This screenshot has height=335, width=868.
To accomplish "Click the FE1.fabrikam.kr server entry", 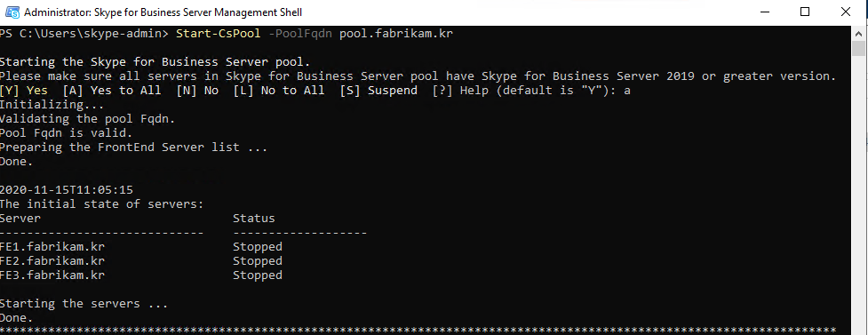I will pos(52,246).
